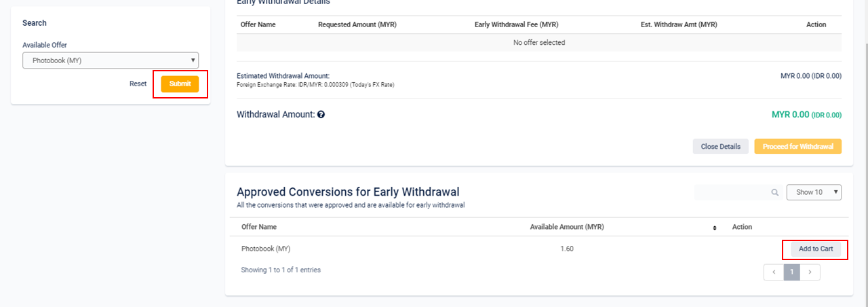Expand the Show 10 entries dropdown
This screenshot has width=868, height=307.
coord(814,192)
